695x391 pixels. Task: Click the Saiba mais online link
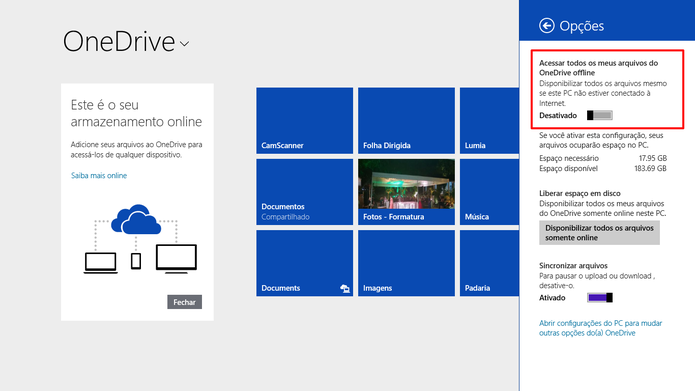(x=99, y=176)
